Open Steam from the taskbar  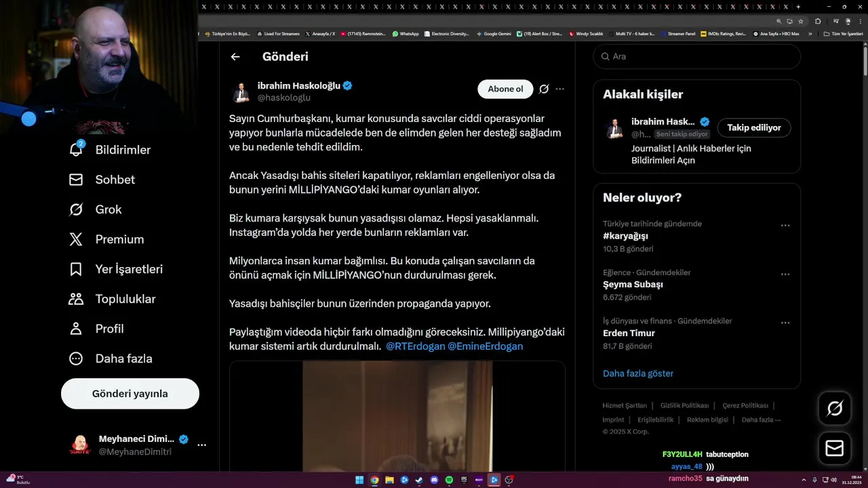pyautogui.click(x=419, y=480)
